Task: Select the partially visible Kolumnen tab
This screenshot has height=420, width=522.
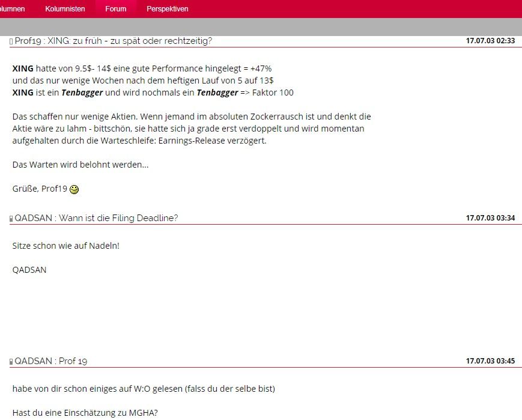Action: pos(12,9)
